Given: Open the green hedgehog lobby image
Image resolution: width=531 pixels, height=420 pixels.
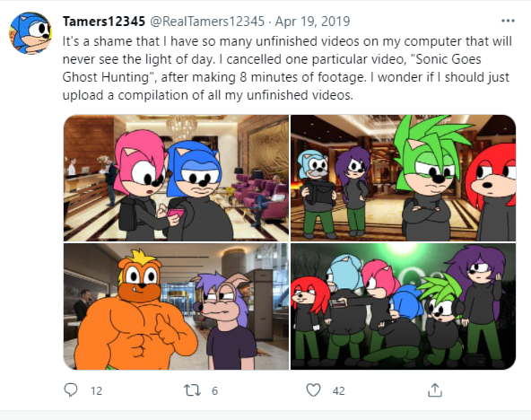Looking at the screenshot, I should pyautogui.click(x=403, y=178).
